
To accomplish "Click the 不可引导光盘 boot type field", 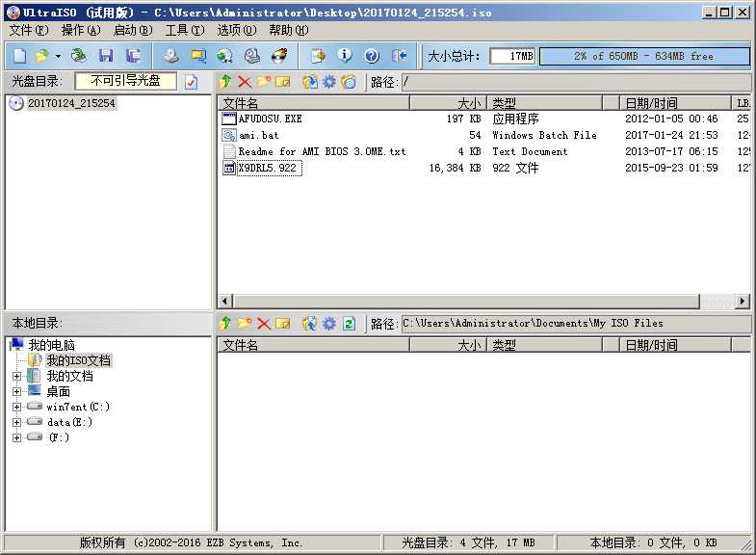I will click(126, 81).
